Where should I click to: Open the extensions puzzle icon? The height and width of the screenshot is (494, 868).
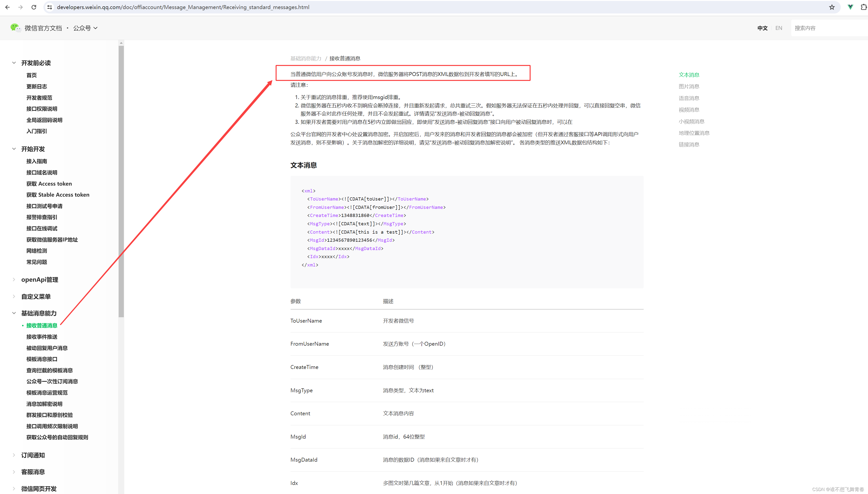864,7
